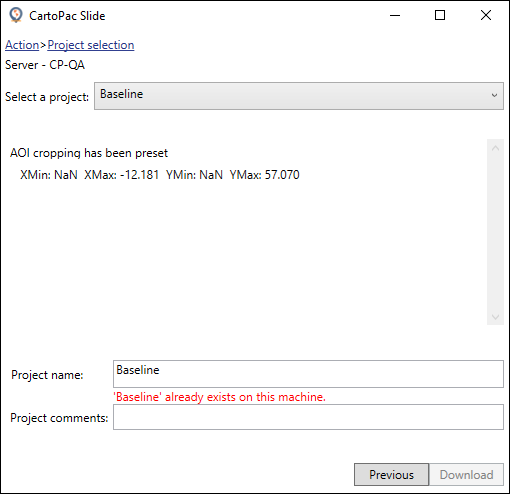Focus the Project comments text field
This screenshot has width=510, height=494.
coord(308,417)
